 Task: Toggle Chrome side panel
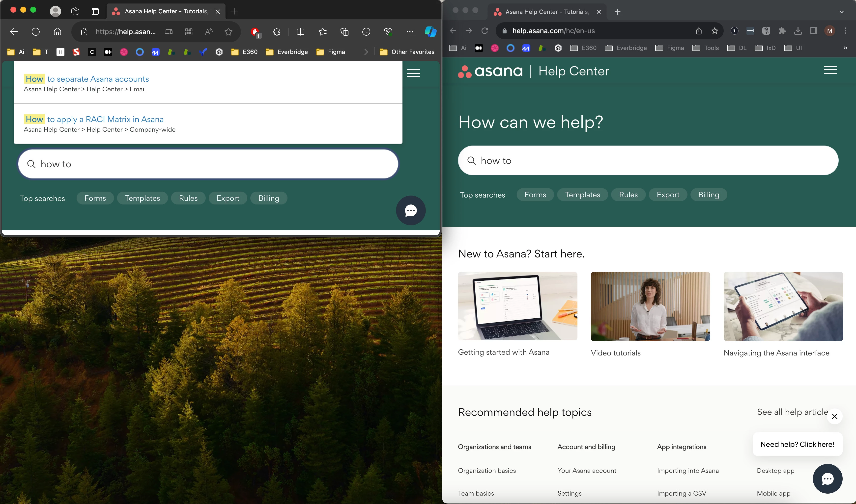click(x=814, y=31)
